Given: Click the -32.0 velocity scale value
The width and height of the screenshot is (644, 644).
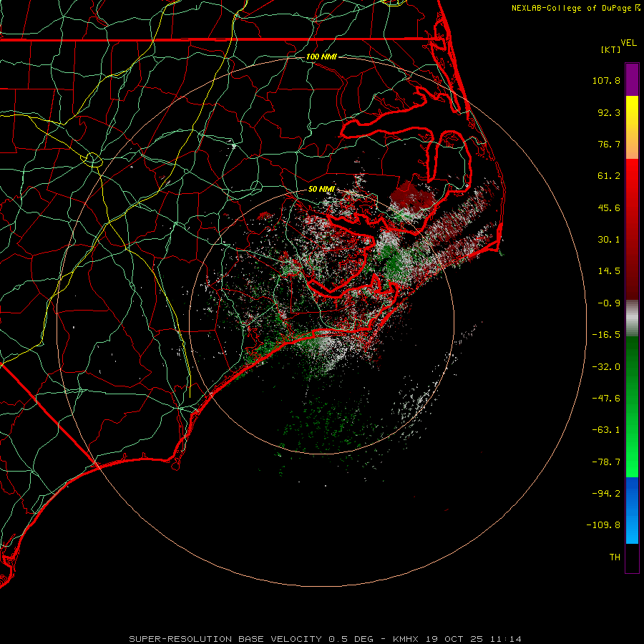Looking at the screenshot, I should coord(606,367).
